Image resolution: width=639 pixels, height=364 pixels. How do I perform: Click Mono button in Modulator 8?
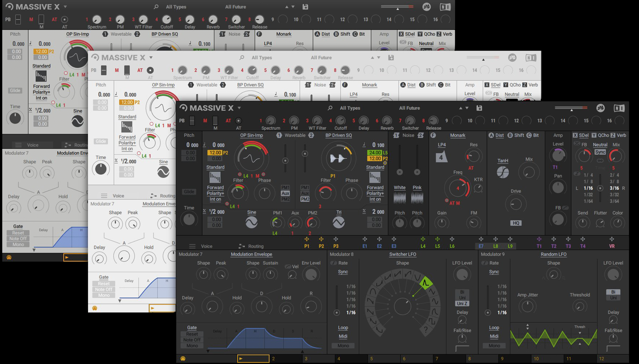343,346
